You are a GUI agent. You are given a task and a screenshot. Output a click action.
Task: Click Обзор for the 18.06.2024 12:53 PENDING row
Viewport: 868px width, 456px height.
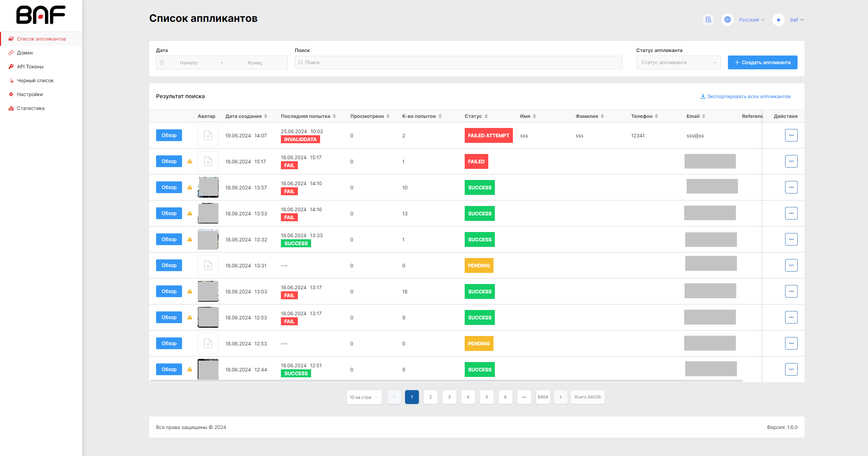coord(169,343)
